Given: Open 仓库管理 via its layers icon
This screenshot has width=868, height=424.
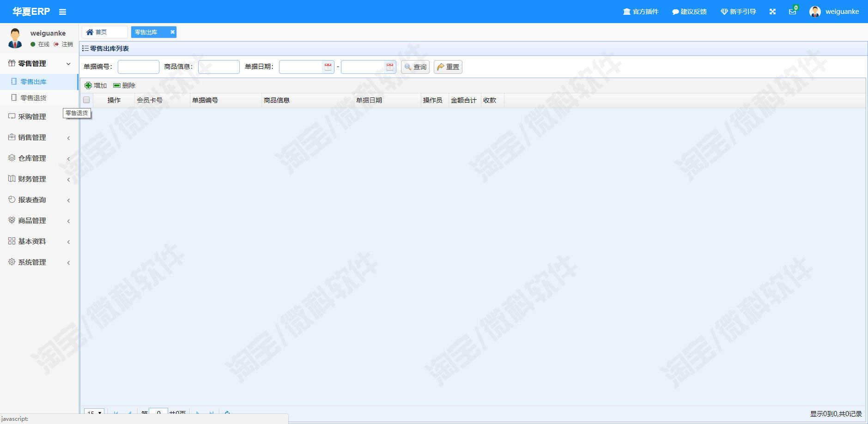Looking at the screenshot, I should tap(12, 158).
